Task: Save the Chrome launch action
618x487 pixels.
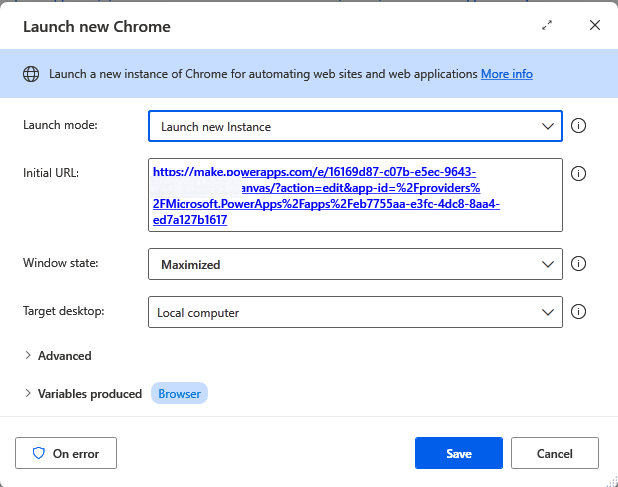Action: pos(459,453)
